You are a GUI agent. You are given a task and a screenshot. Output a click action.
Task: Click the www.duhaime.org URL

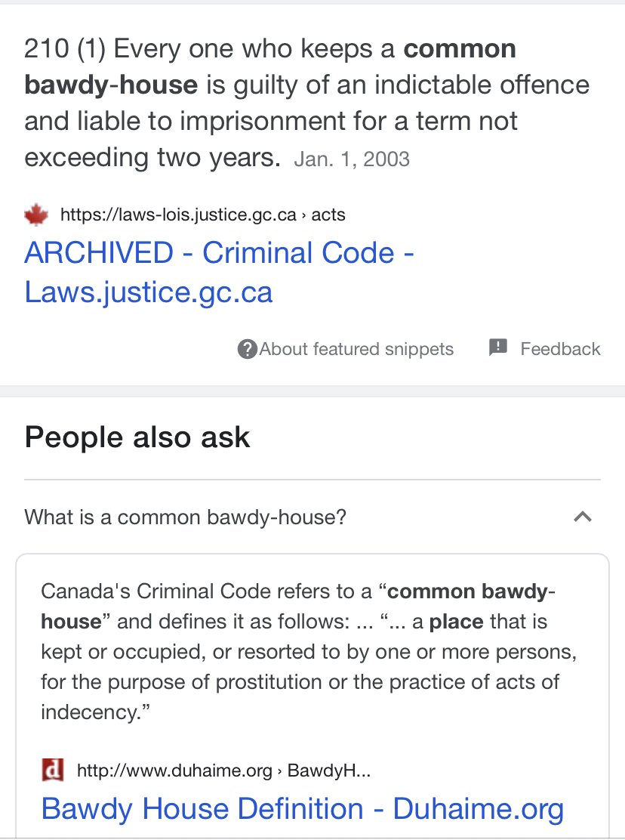tap(174, 771)
